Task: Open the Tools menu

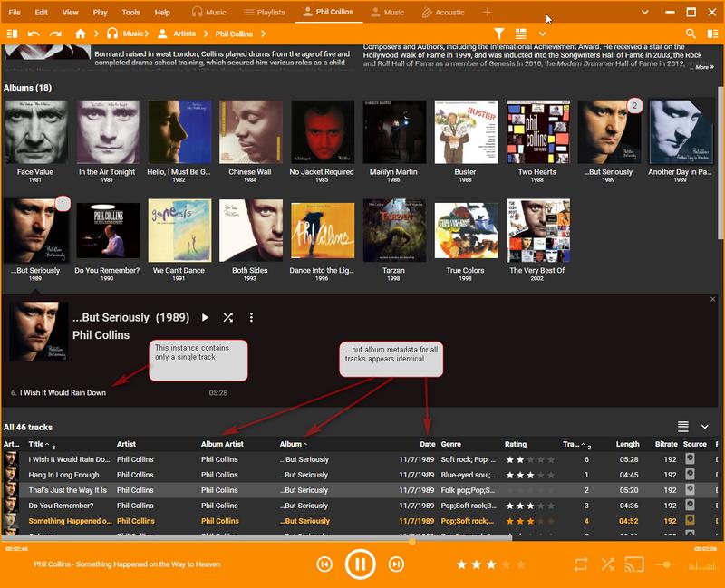Action: click(x=130, y=13)
